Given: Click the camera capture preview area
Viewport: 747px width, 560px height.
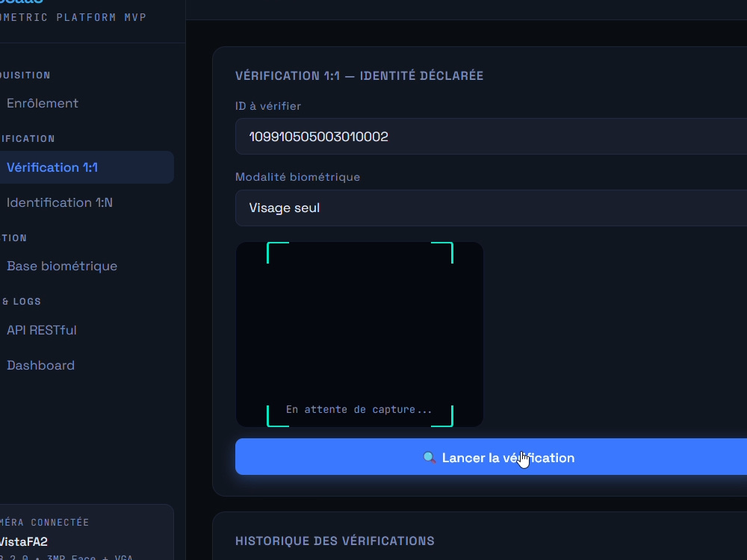Looking at the screenshot, I should tap(360, 335).
